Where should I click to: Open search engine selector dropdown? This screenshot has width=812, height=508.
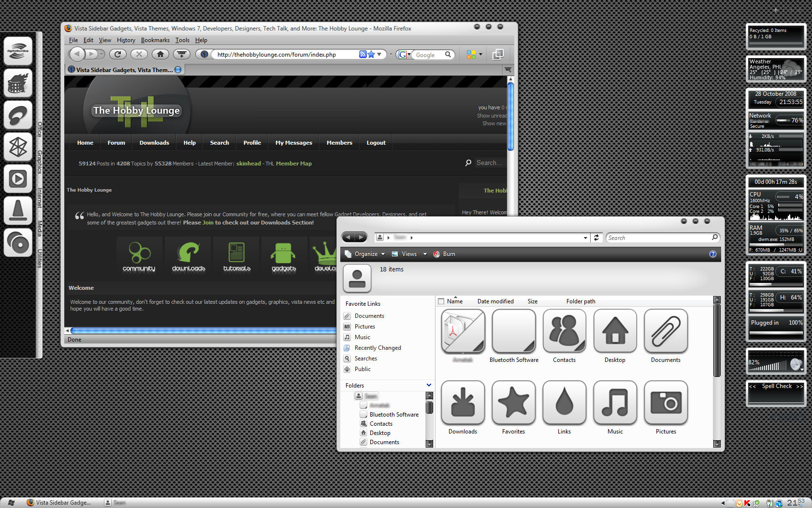[404, 55]
